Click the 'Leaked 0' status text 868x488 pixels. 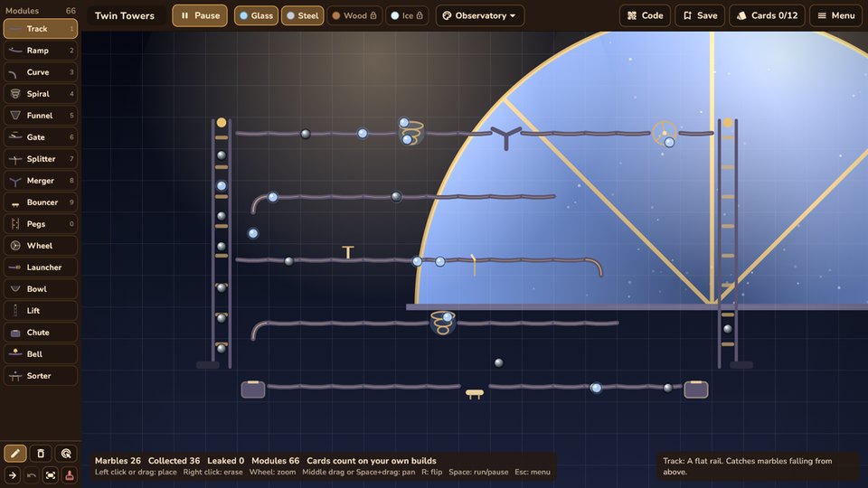(x=225, y=460)
